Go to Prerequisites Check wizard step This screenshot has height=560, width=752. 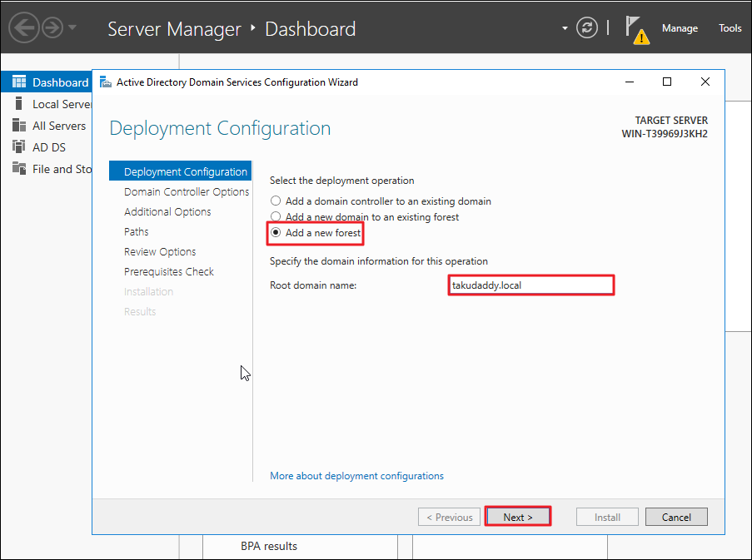pyautogui.click(x=169, y=271)
